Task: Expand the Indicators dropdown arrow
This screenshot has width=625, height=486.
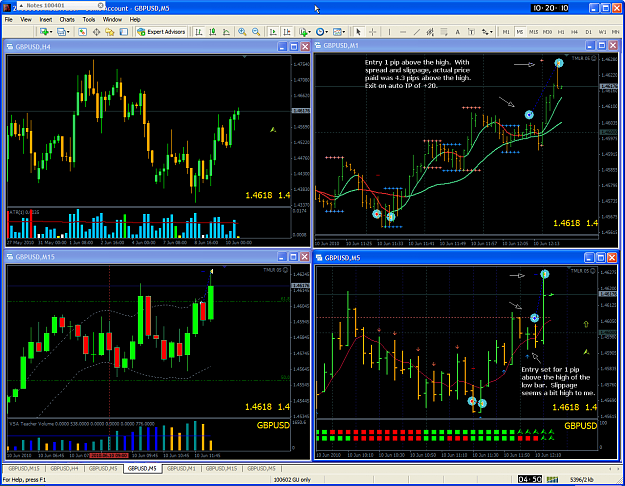Action: (310, 32)
